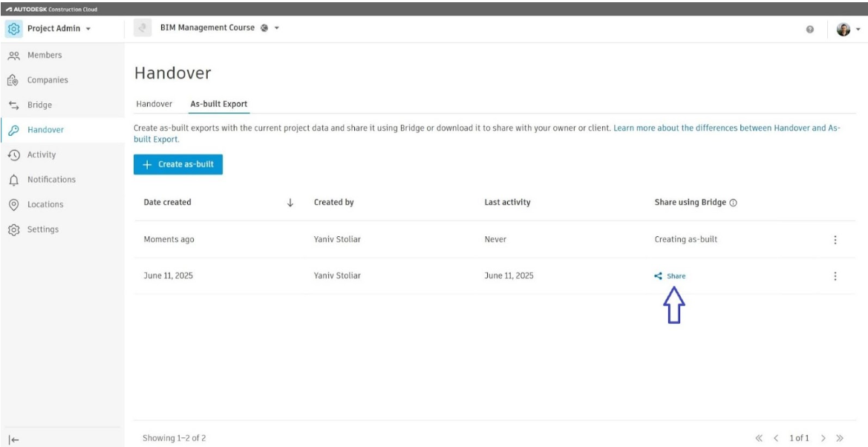Go to the Bridge section
868x447 pixels.
coord(39,105)
